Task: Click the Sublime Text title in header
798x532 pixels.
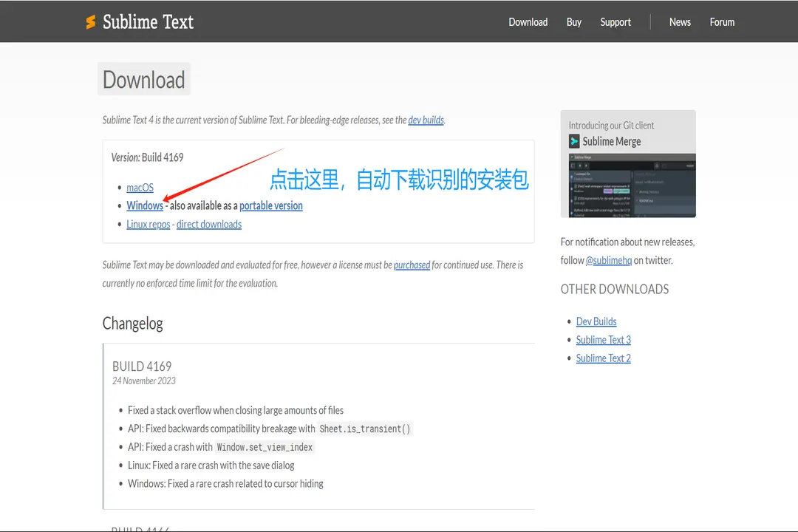Action: tap(148, 22)
